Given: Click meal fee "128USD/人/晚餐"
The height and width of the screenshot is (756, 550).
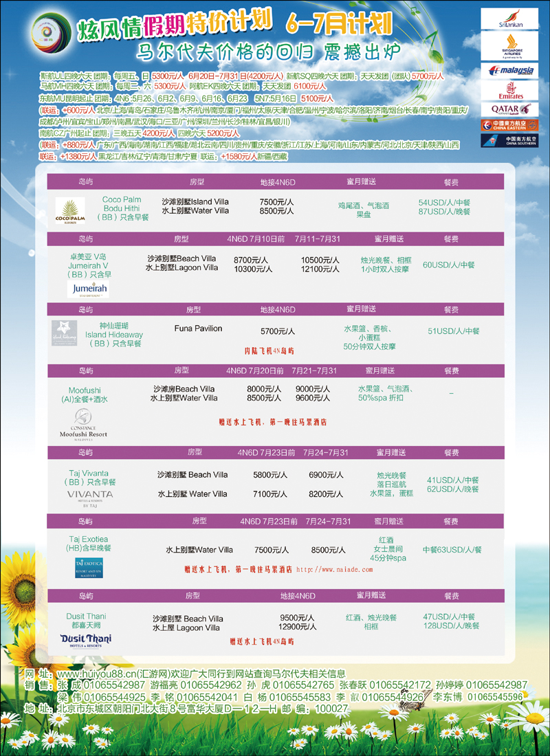Looking at the screenshot, I should click(452, 626).
